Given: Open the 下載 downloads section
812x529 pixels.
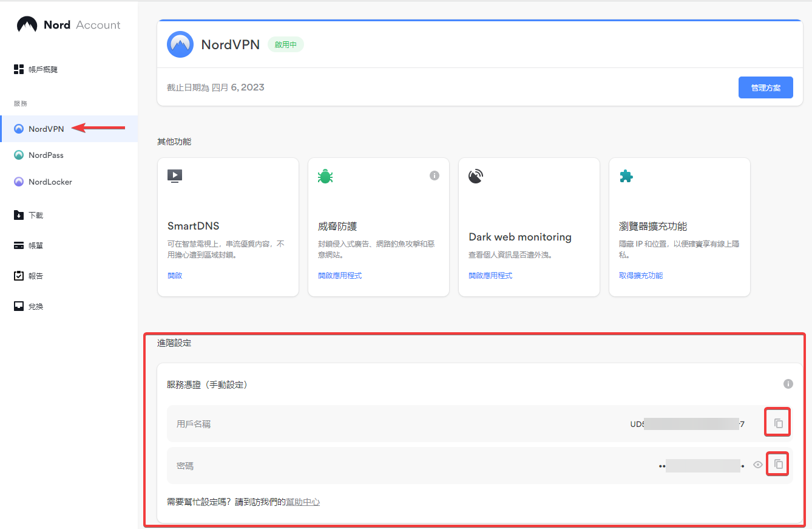Looking at the screenshot, I should click(35, 216).
